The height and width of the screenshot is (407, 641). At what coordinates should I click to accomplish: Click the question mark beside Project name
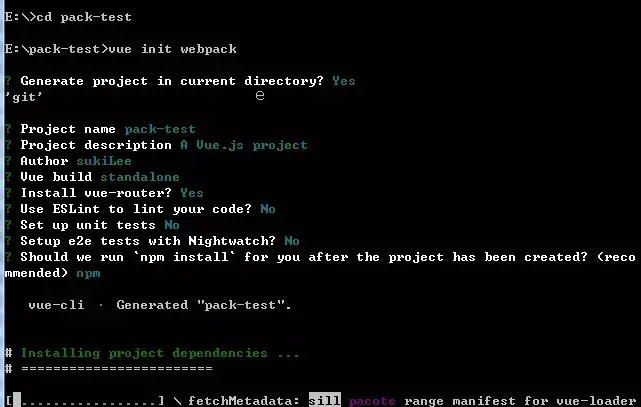[8, 129]
